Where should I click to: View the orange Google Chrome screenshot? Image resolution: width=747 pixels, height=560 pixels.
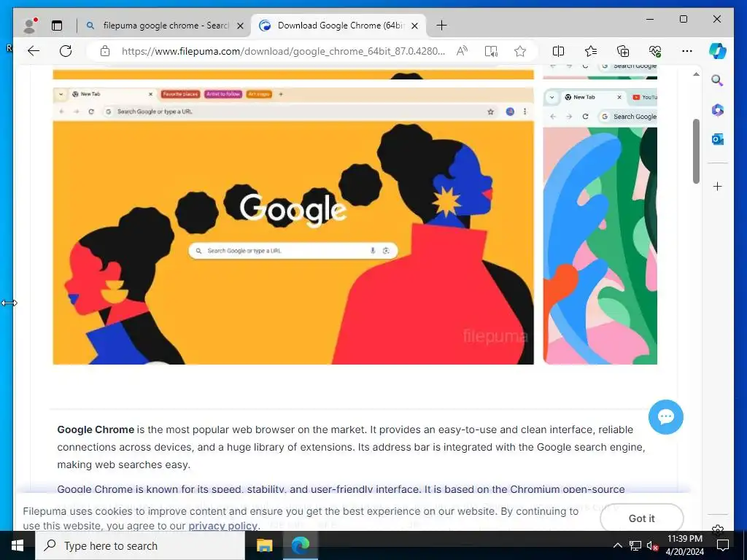pyautogui.click(x=293, y=226)
